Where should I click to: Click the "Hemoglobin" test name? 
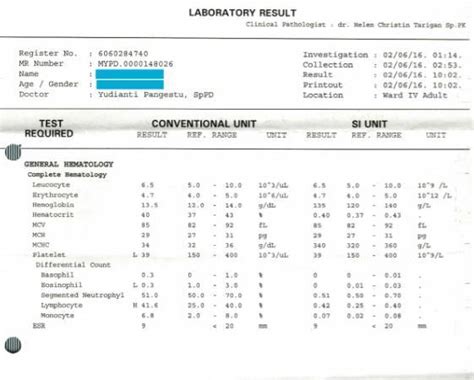[53, 205]
